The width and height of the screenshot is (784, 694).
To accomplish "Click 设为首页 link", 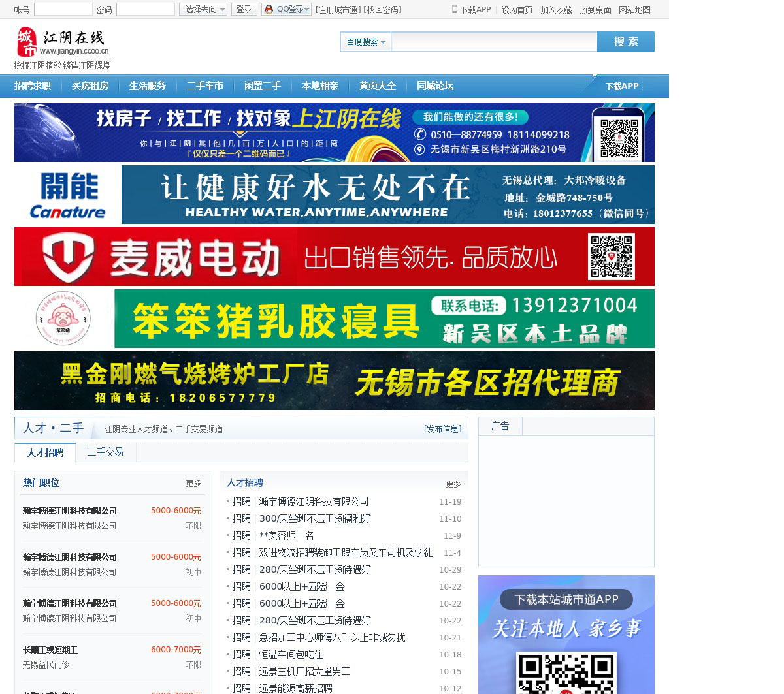I will (x=517, y=10).
